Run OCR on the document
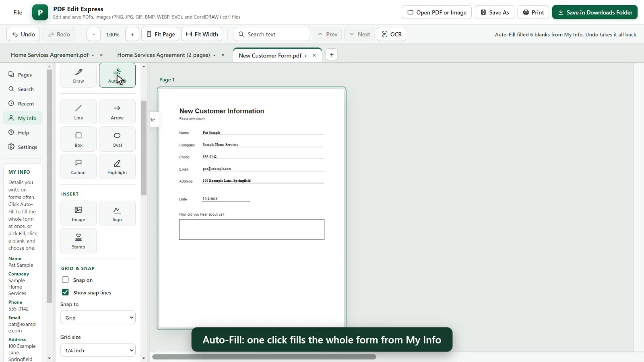644x362 pixels. (391, 34)
